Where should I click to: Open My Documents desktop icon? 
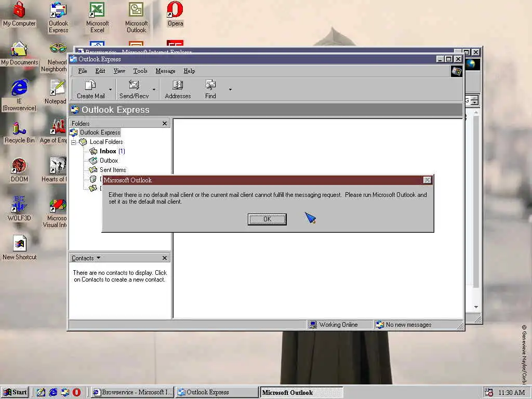(x=19, y=54)
